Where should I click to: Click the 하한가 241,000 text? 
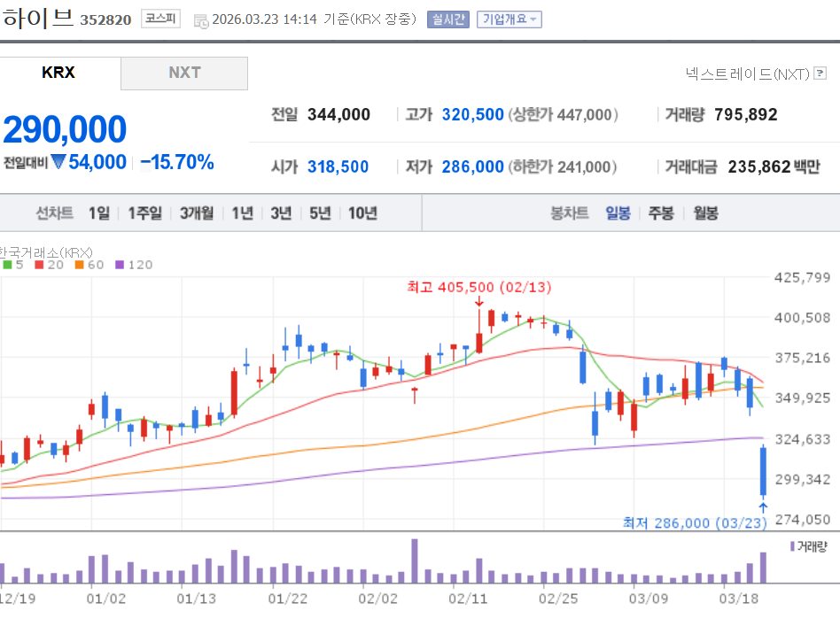pos(563,167)
